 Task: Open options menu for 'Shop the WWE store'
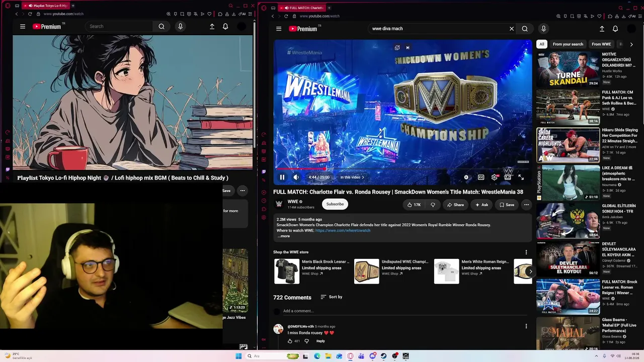pos(526,252)
